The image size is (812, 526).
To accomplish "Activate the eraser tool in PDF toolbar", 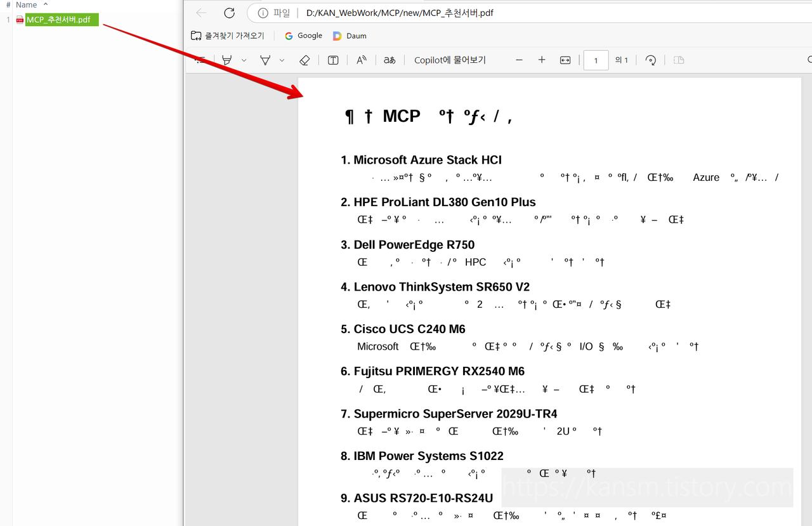I will [304, 60].
